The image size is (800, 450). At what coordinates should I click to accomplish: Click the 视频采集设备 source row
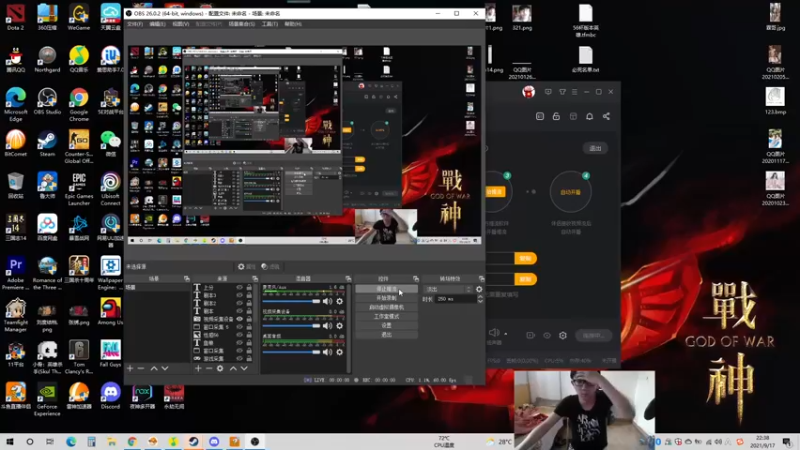click(223, 319)
